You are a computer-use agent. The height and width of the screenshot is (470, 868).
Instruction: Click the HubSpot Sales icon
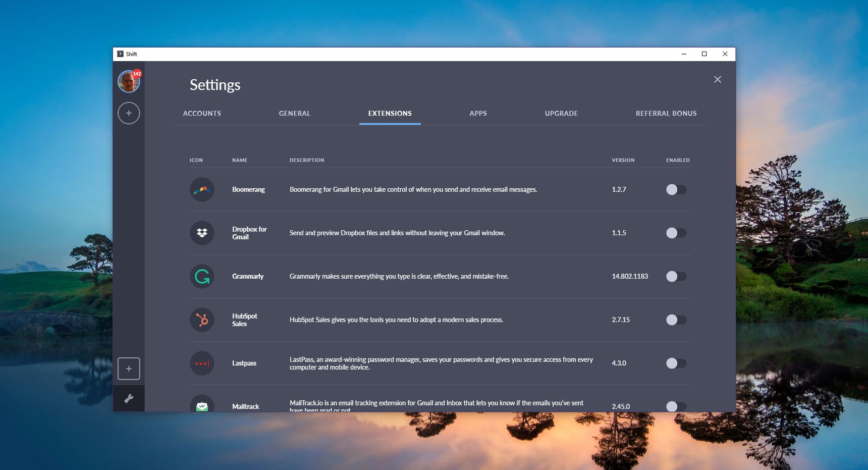click(x=202, y=320)
